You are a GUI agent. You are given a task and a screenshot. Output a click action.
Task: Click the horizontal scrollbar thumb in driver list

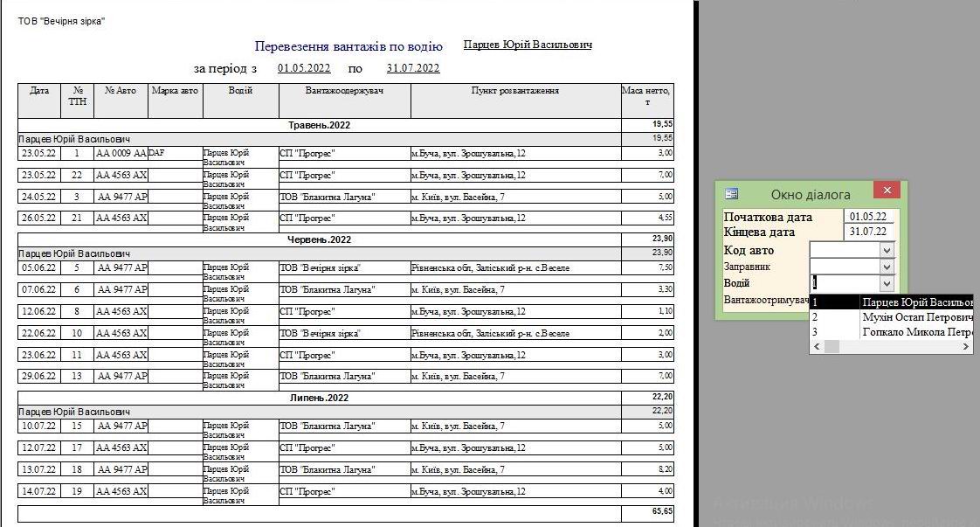click(832, 346)
